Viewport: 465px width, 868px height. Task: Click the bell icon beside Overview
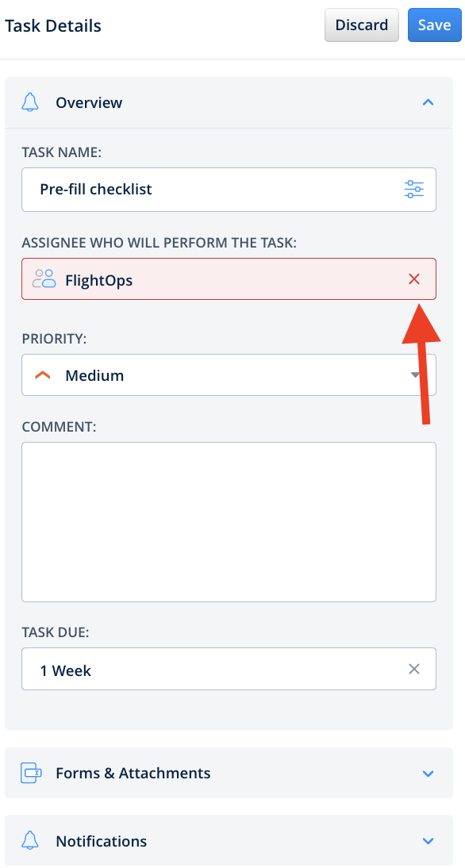(30, 102)
